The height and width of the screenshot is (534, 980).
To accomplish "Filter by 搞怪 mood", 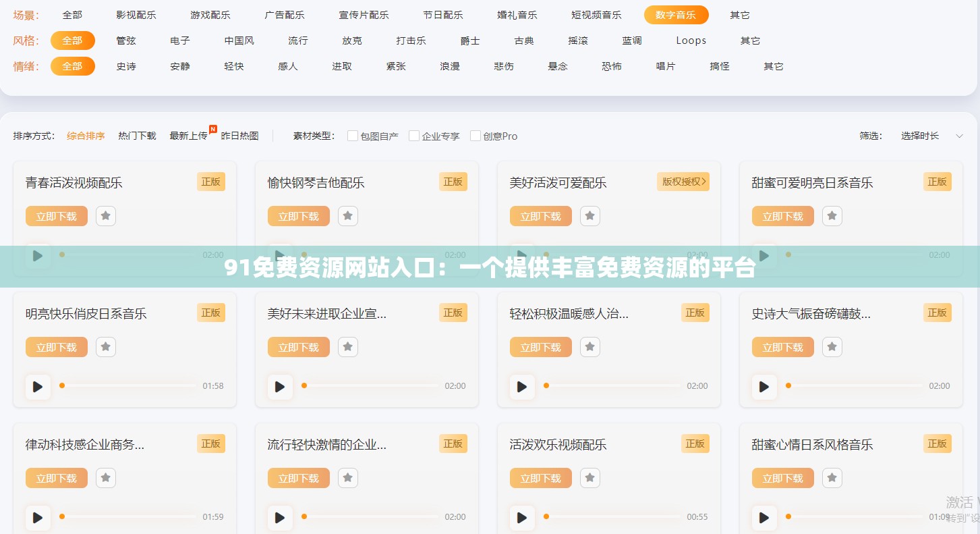I will pyautogui.click(x=720, y=66).
